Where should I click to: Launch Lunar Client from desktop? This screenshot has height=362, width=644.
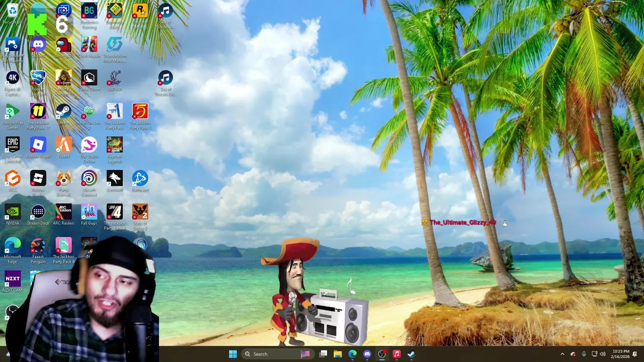tap(89, 81)
